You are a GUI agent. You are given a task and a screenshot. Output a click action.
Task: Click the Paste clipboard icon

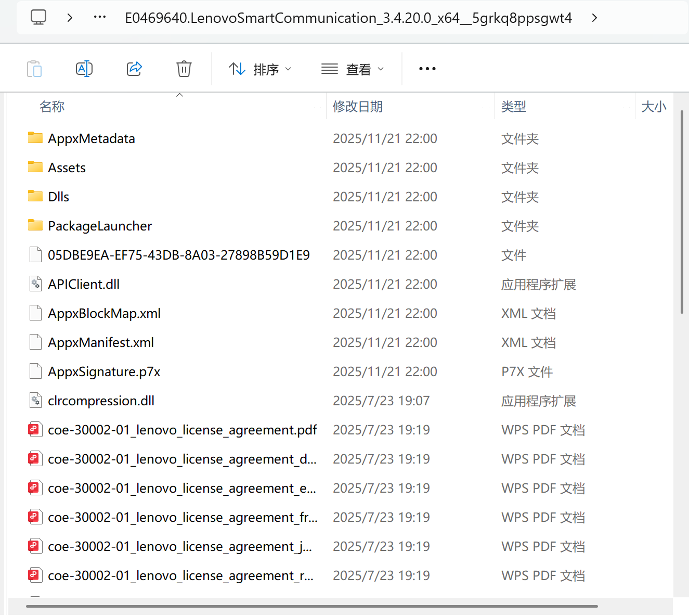[34, 69]
